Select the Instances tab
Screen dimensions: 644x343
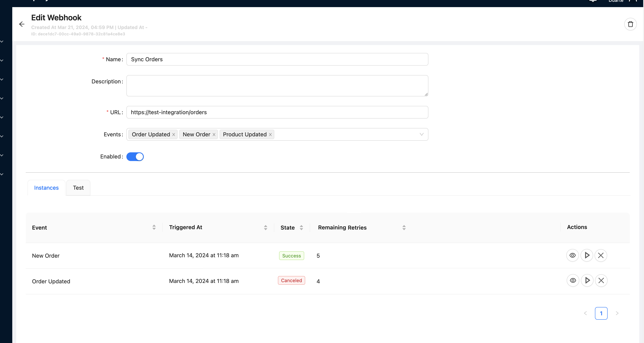(x=46, y=188)
